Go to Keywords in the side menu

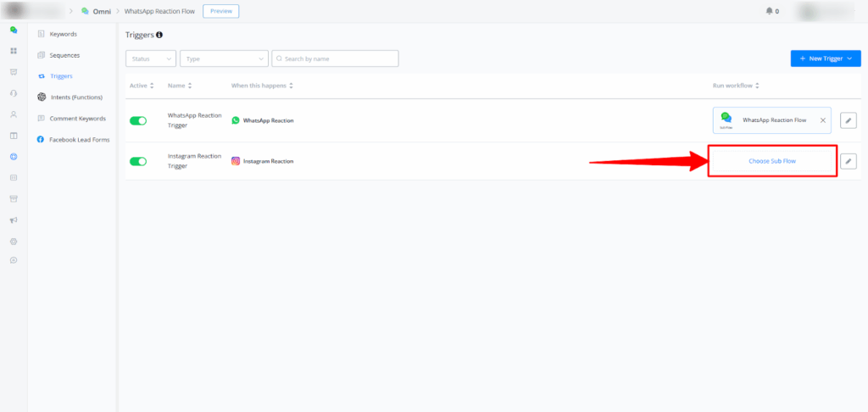(64, 34)
